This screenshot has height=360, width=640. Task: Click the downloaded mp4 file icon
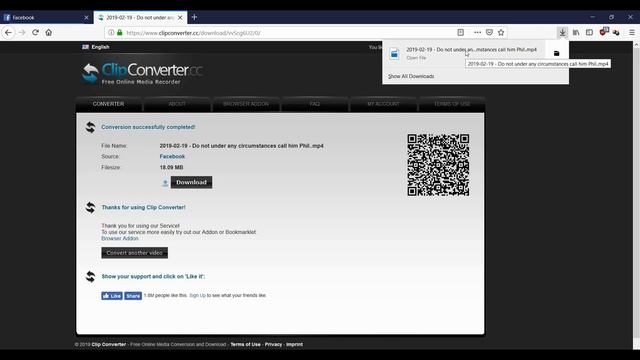click(x=394, y=53)
